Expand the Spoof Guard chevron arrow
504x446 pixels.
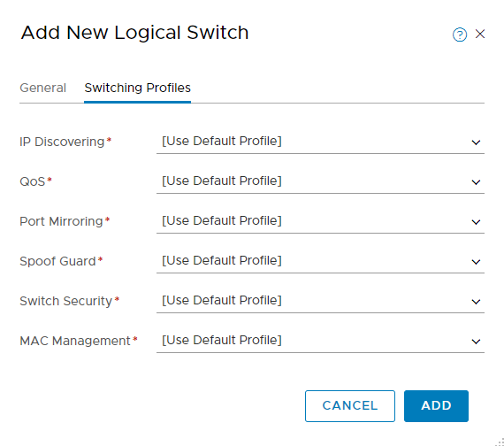[476, 262]
